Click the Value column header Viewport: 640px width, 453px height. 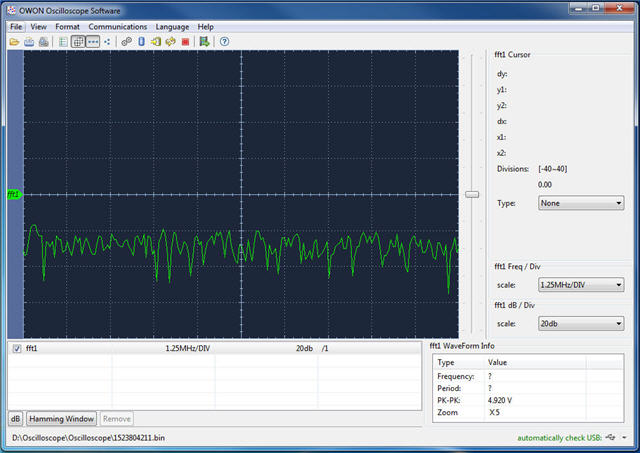click(536, 362)
